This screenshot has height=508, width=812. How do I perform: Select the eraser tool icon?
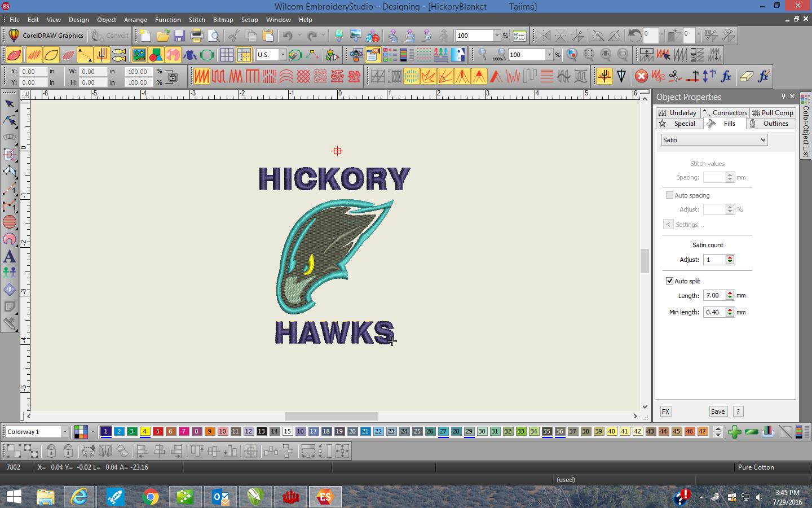click(x=746, y=76)
